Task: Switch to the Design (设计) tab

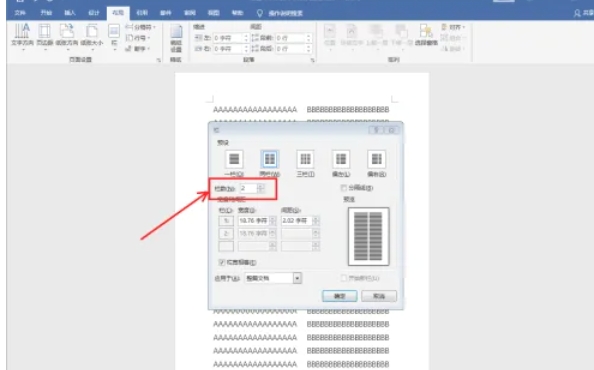Action: (94, 13)
